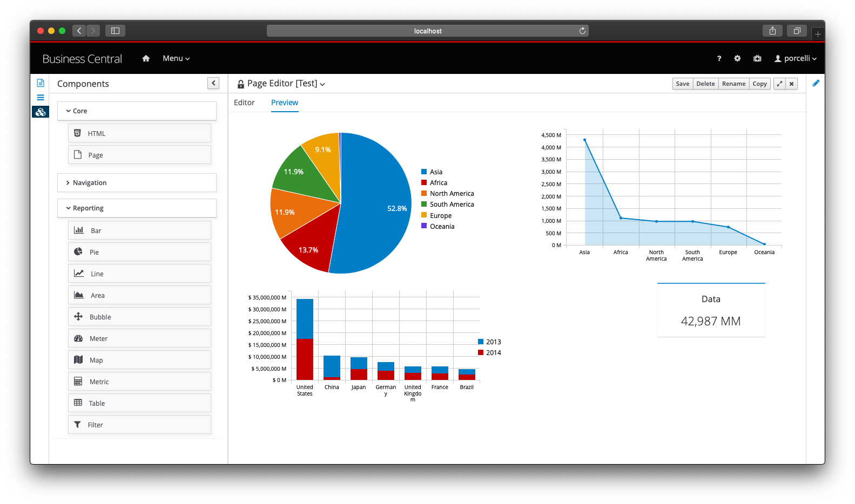Choose the Map component
855x504 pixels.
[139, 360]
